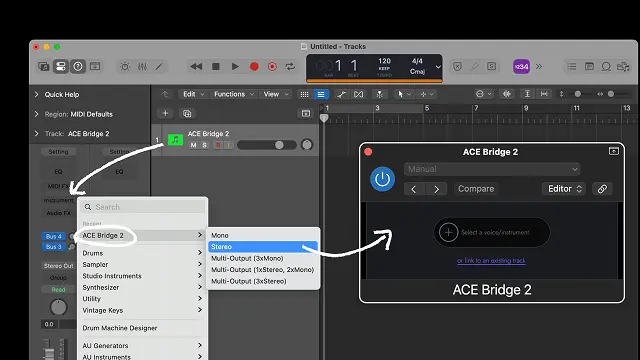Expand Track: ACE Bridge 2 section
Screen dimensions: 640x360
(x=37, y=133)
